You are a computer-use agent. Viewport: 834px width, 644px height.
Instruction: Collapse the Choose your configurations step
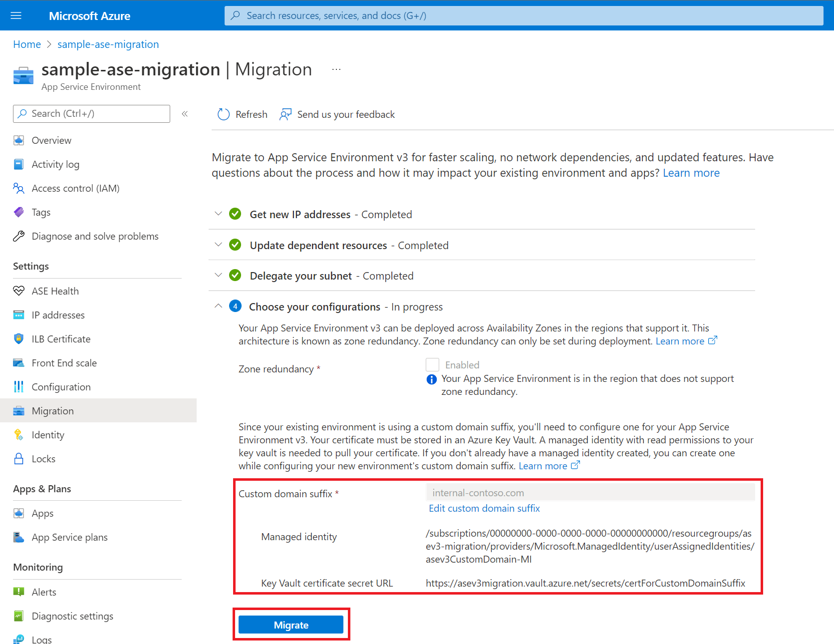point(218,307)
